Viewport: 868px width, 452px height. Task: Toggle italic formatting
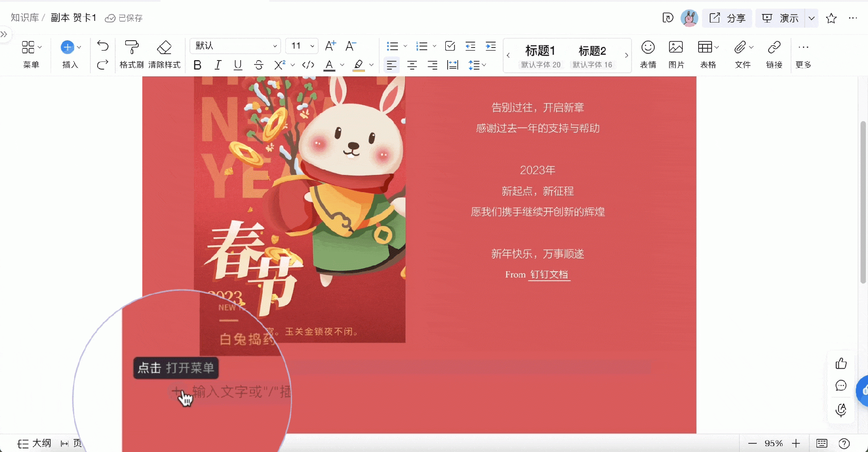[218, 65]
